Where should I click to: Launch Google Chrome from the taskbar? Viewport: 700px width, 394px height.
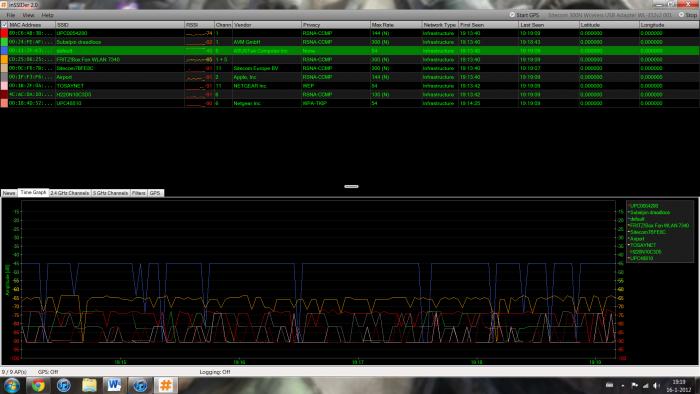pos(38,385)
